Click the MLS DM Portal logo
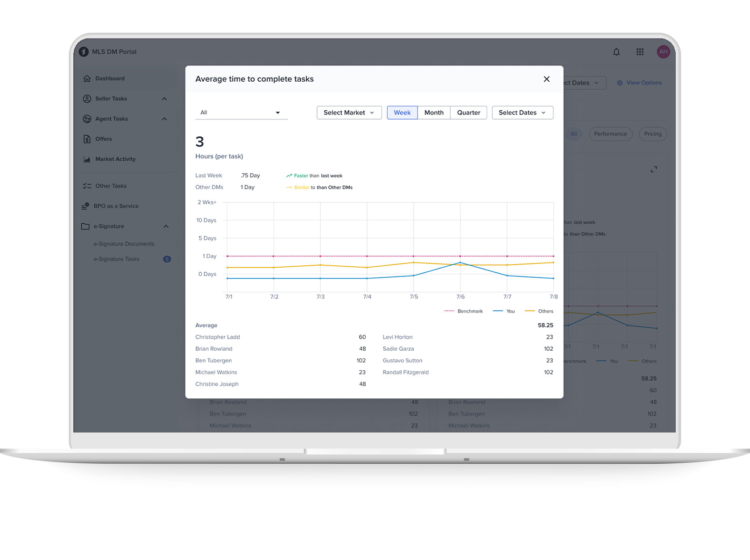This screenshot has height=560, width=750. click(x=84, y=52)
